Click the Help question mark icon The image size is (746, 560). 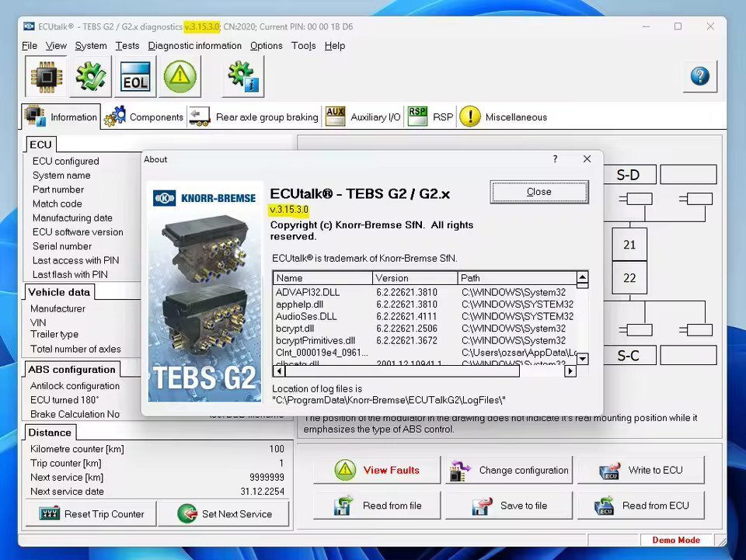pyautogui.click(x=699, y=76)
